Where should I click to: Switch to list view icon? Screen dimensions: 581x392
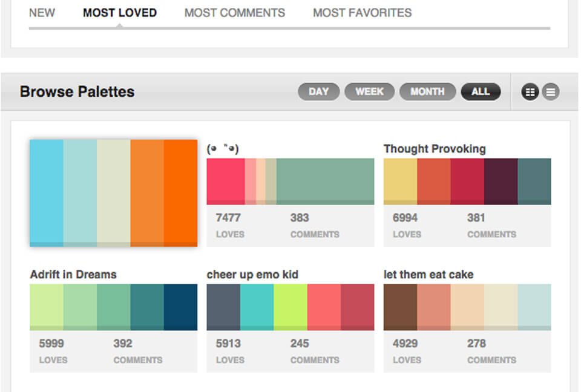click(550, 92)
